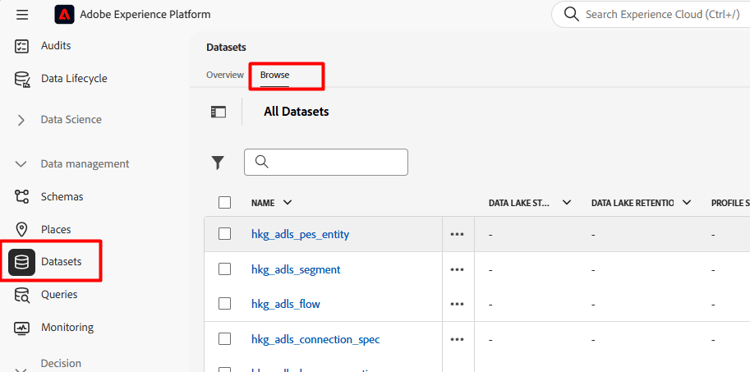The image size is (750, 372).
Task: Click the Monitoring screen icon
Action: tap(22, 328)
